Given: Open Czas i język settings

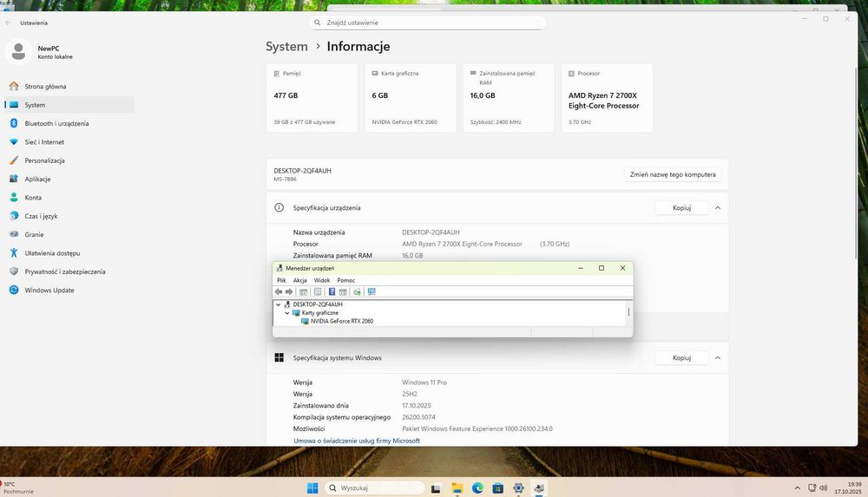Looking at the screenshot, I should pyautogui.click(x=69, y=216).
